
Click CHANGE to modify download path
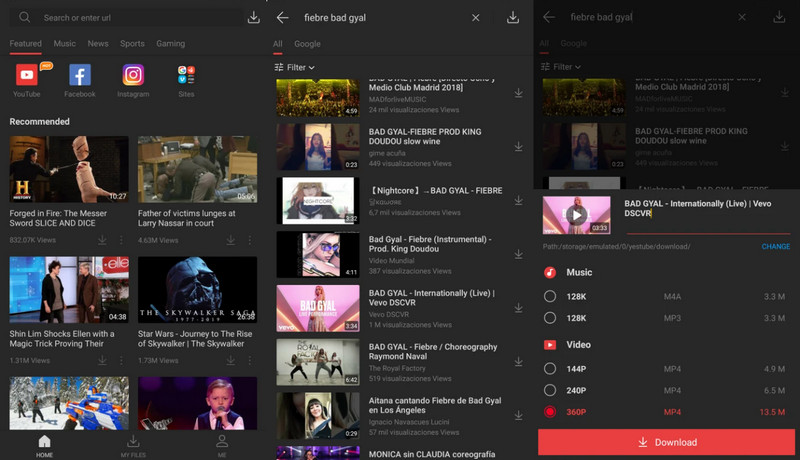[776, 246]
